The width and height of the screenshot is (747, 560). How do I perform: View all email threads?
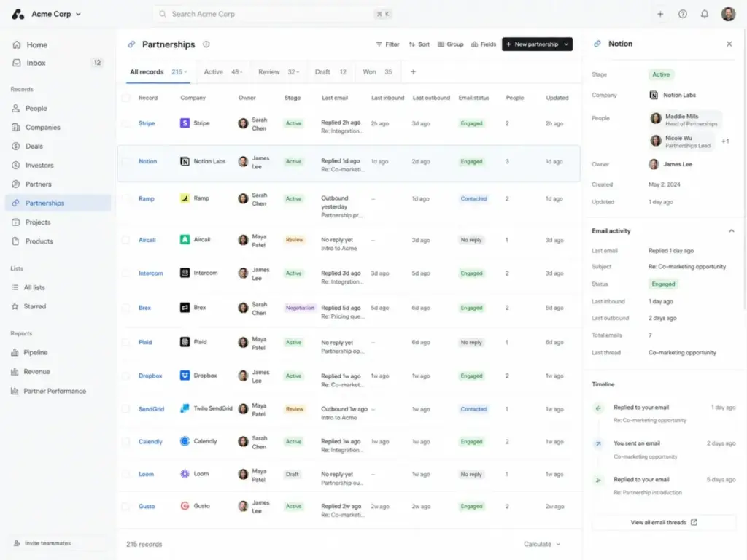pos(664,522)
